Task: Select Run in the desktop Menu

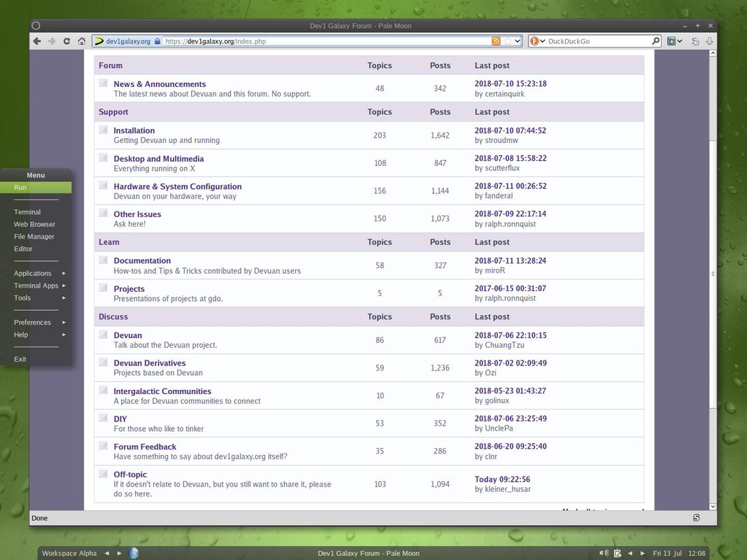Action: (36, 188)
